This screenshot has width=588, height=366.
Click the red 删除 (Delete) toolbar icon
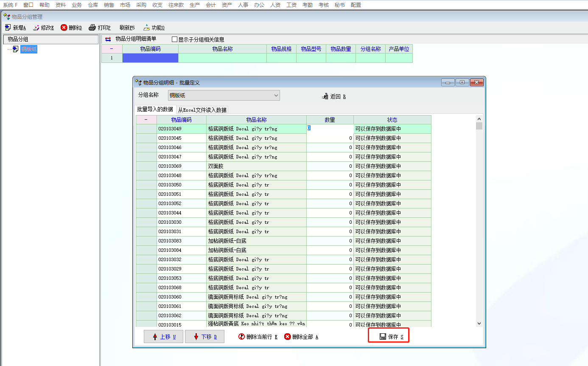click(x=64, y=28)
